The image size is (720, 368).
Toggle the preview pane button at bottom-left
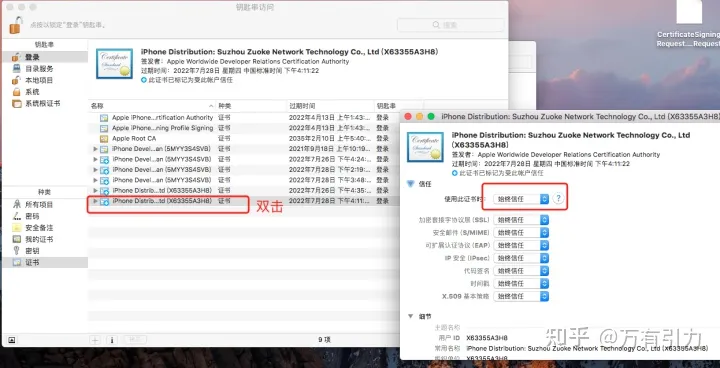pos(12,340)
